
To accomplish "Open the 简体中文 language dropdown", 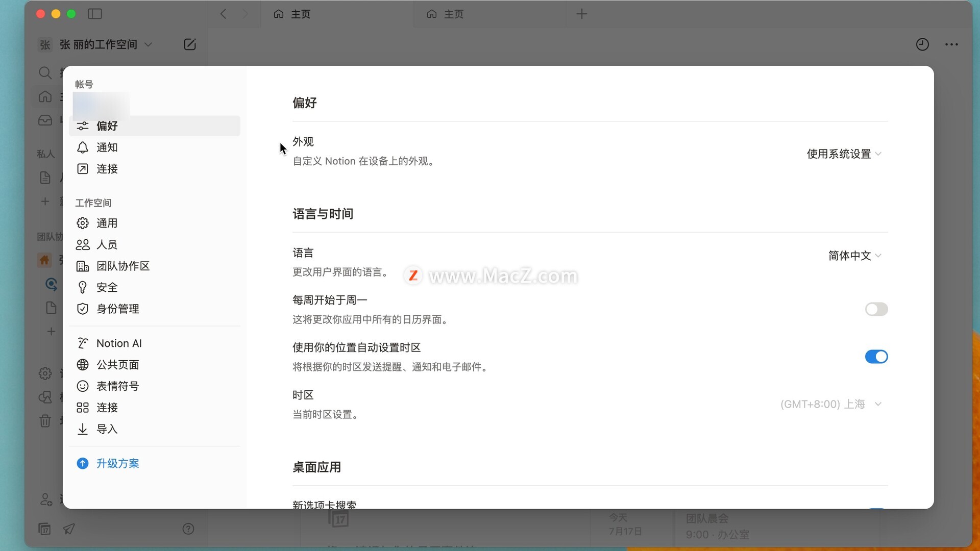I will click(855, 256).
